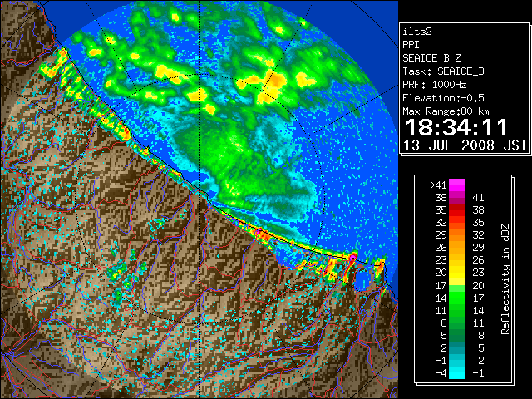Click the "---" legend label
This screenshot has height=399, width=532.
[475, 185]
